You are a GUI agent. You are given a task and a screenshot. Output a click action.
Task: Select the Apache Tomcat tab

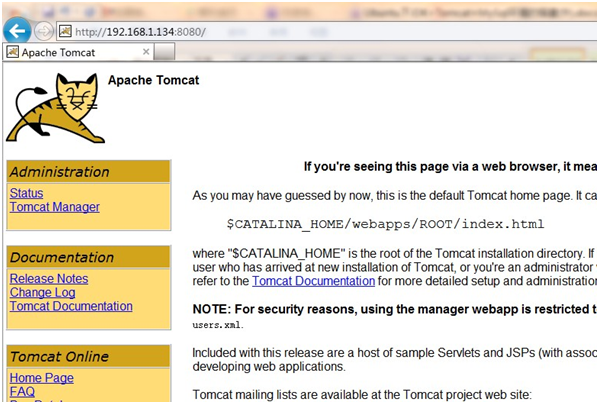(x=78, y=52)
